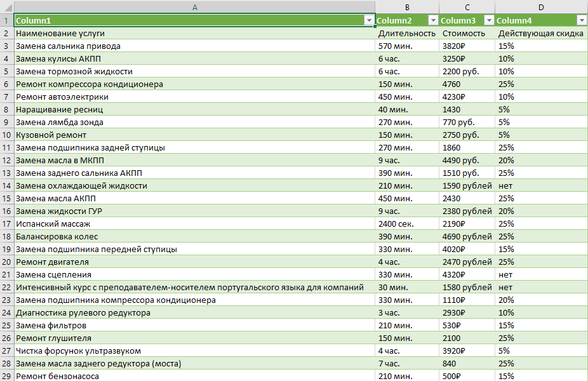Click discount '20%' for Замена масла в МКПП
The width and height of the screenshot is (588, 381).
pos(541,161)
